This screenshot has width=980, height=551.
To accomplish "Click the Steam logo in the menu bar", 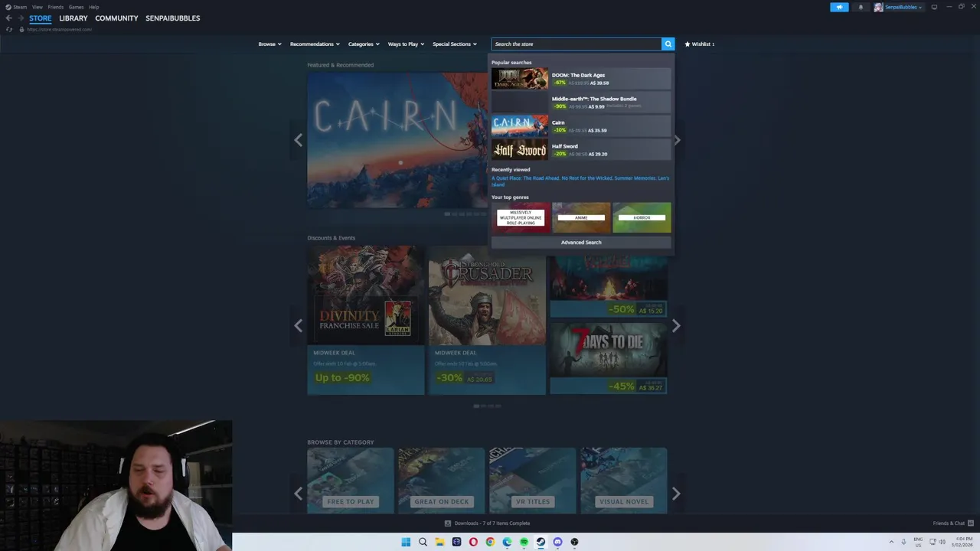I will click(8, 7).
